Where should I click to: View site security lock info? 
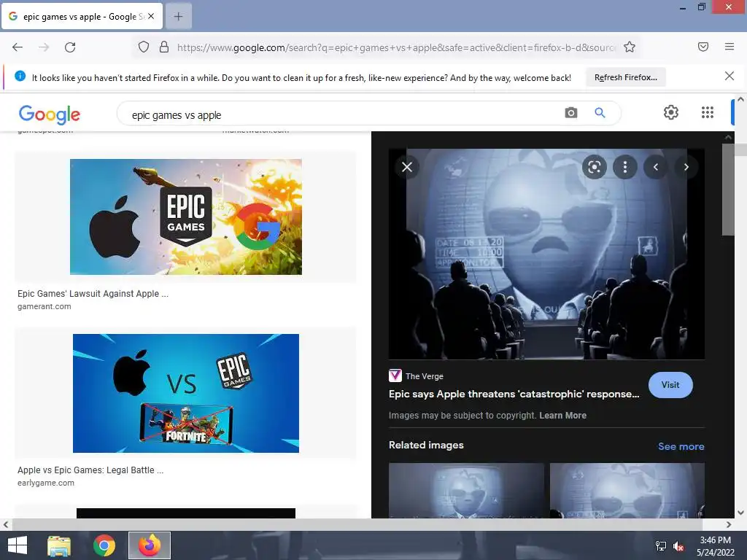click(164, 47)
